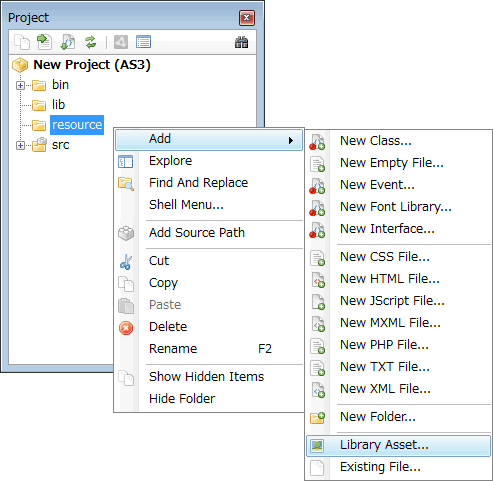Select New Project (AS3) root node

tap(92, 65)
